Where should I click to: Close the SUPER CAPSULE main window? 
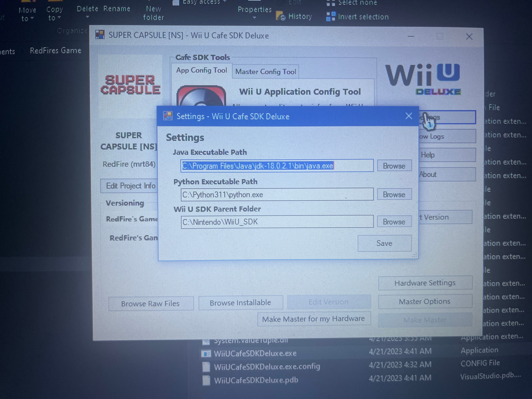pos(469,37)
